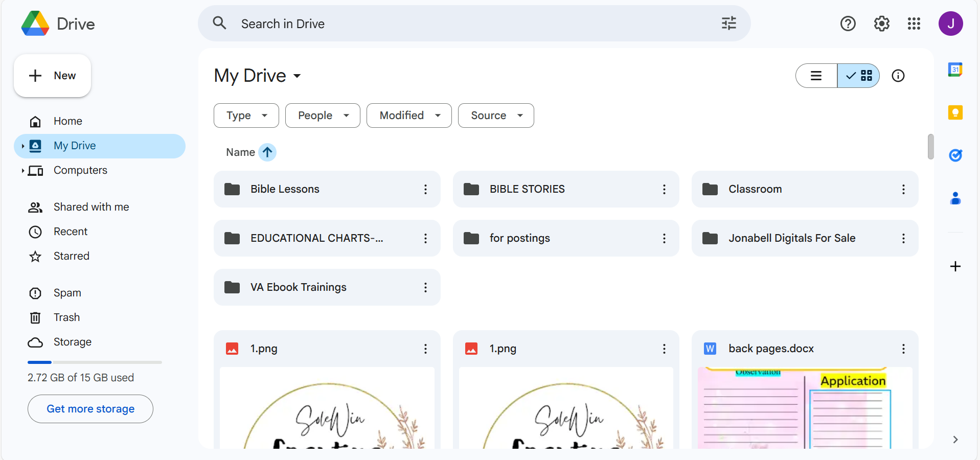Open the Google Drive logo home link
This screenshot has width=980, height=460.
(58, 24)
